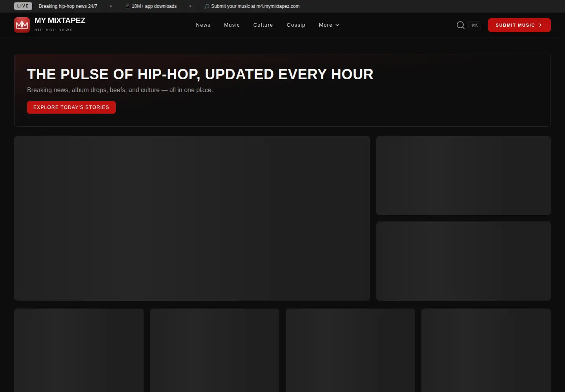Go to the Music section
This screenshot has width=565, height=392.
pos(232,25)
